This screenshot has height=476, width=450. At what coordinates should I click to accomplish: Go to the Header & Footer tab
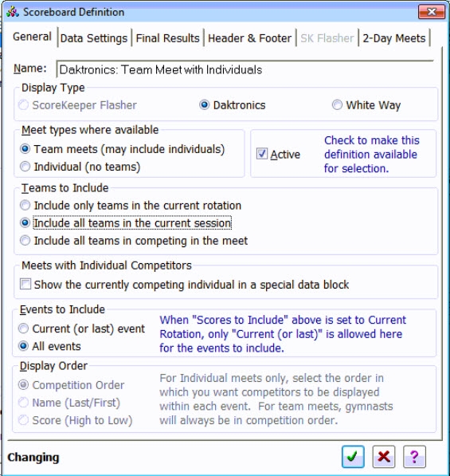click(x=249, y=38)
